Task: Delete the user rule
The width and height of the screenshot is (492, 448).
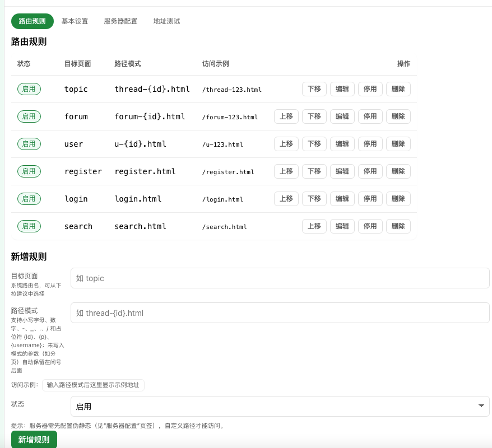Action: [398, 144]
